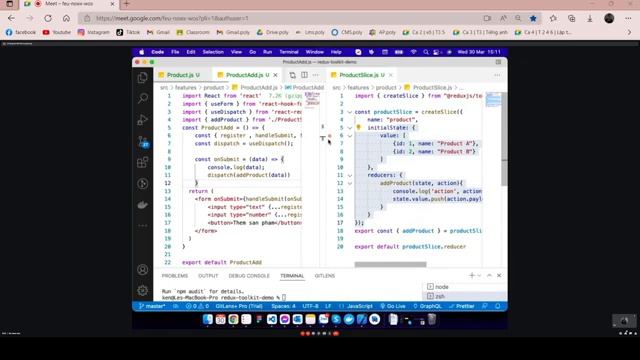Open the Edge profile avatar

pyautogui.click(x=609, y=18)
